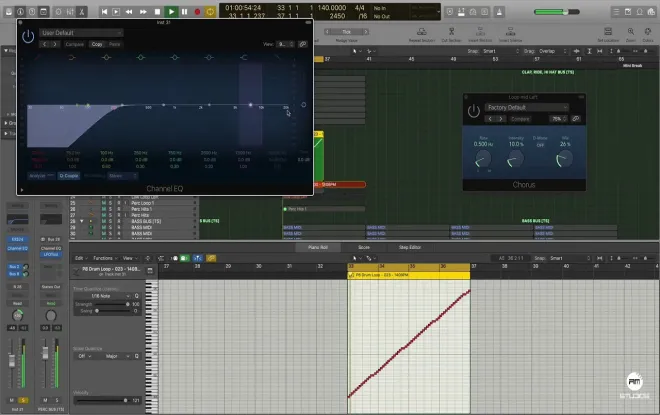Click Compare in the Channel EQ
Screen dimensions: 660x415
(x=75, y=44)
